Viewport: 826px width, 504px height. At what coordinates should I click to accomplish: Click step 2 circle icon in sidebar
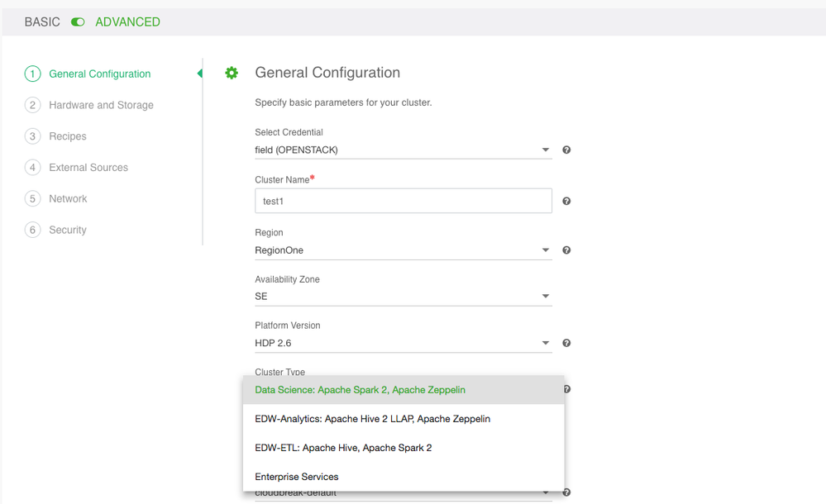[32, 105]
